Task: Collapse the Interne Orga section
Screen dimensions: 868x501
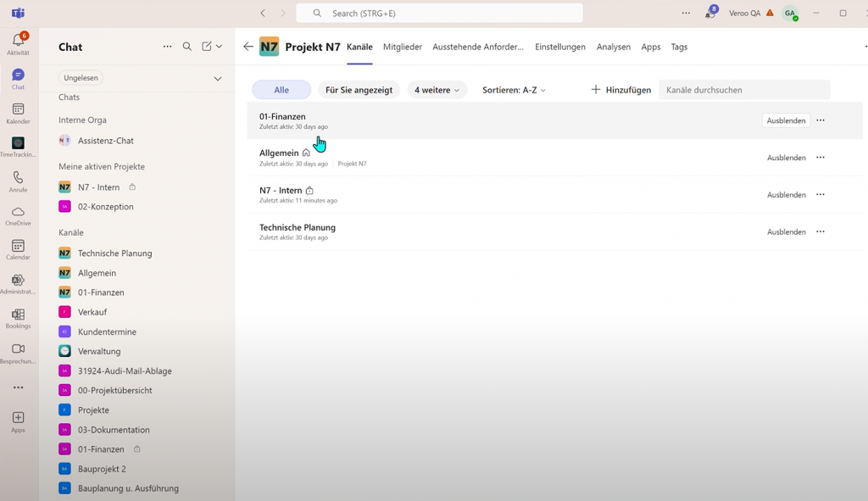Action: point(82,120)
